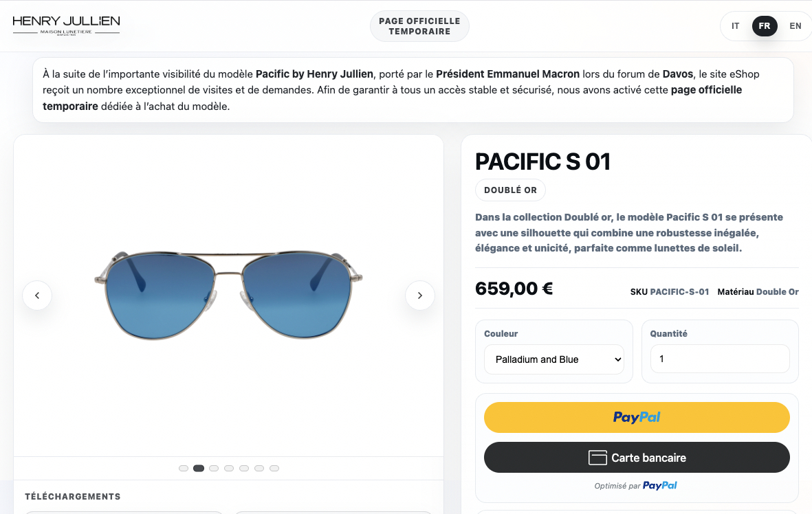Viewport: 812px width, 514px height.
Task: Click the Doublé Or collection badge
Action: click(x=510, y=190)
